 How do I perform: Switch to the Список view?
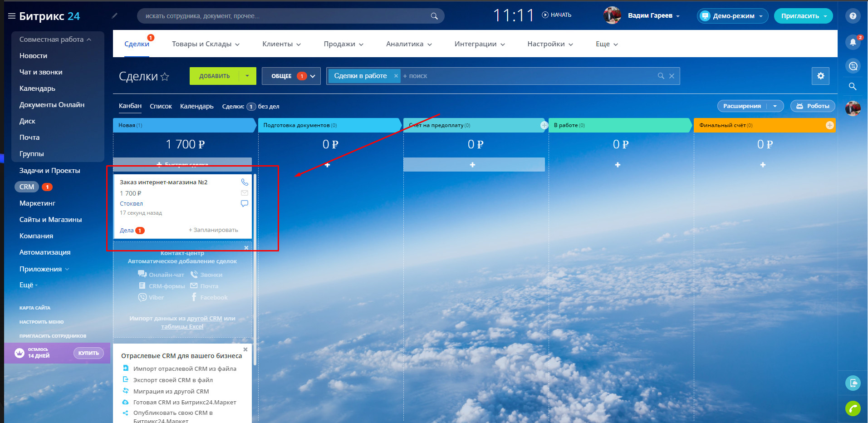tap(161, 106)
